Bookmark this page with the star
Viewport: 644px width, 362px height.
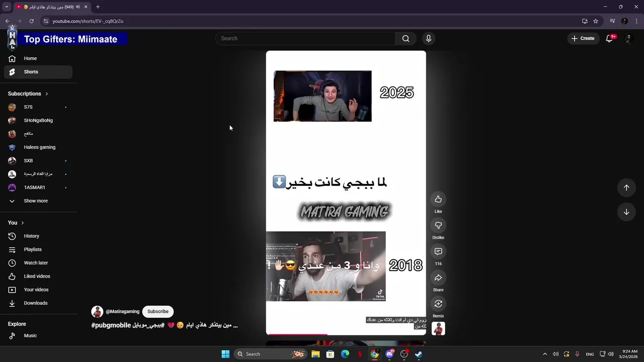click(596, 21)
